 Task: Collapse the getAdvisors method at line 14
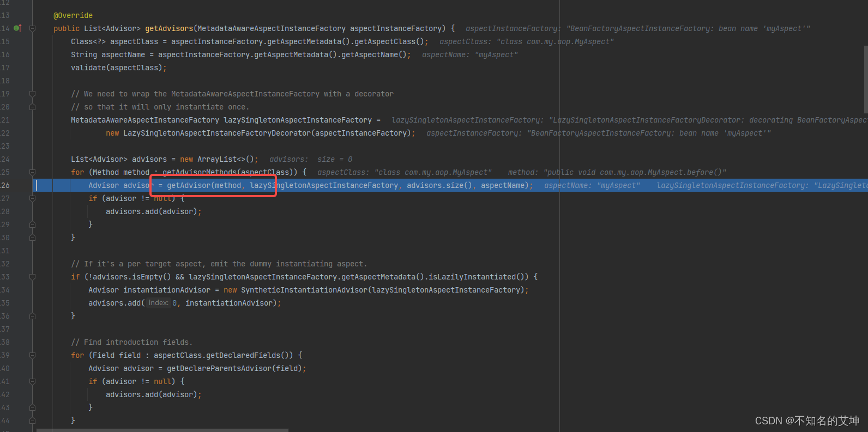(x=32, y=28)
